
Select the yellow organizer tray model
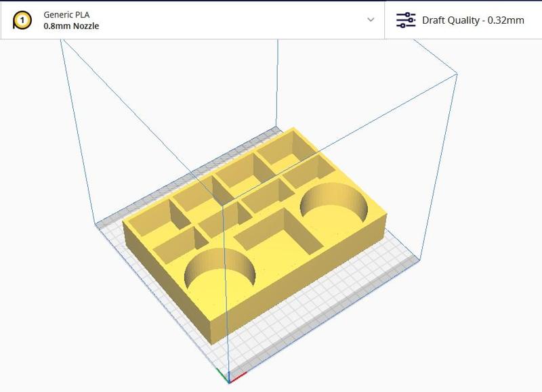pyautogui.click(x=255, y=235)
